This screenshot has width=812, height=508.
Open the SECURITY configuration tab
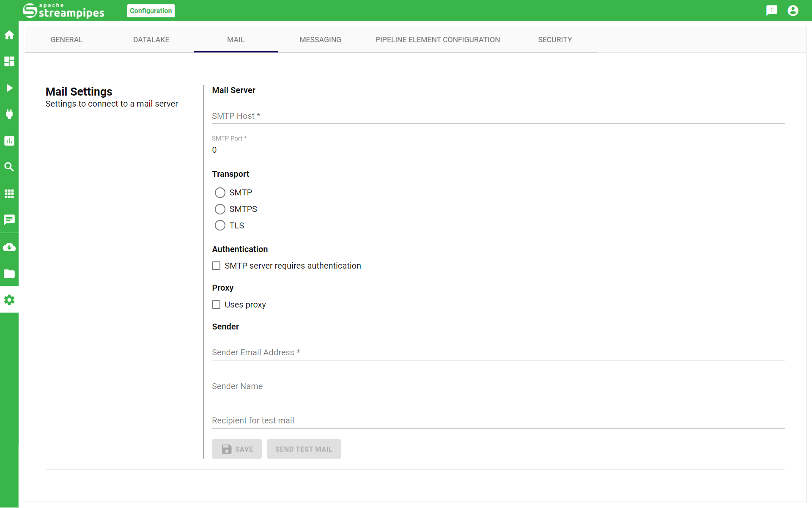(554, 39)
